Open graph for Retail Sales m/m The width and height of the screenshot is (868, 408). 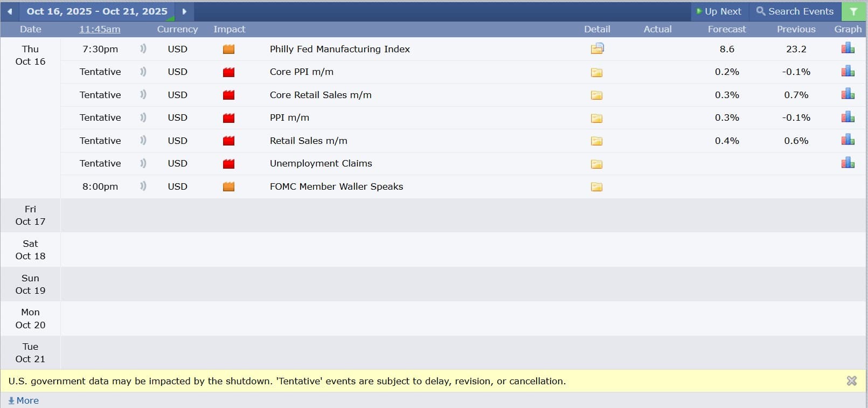848,140
